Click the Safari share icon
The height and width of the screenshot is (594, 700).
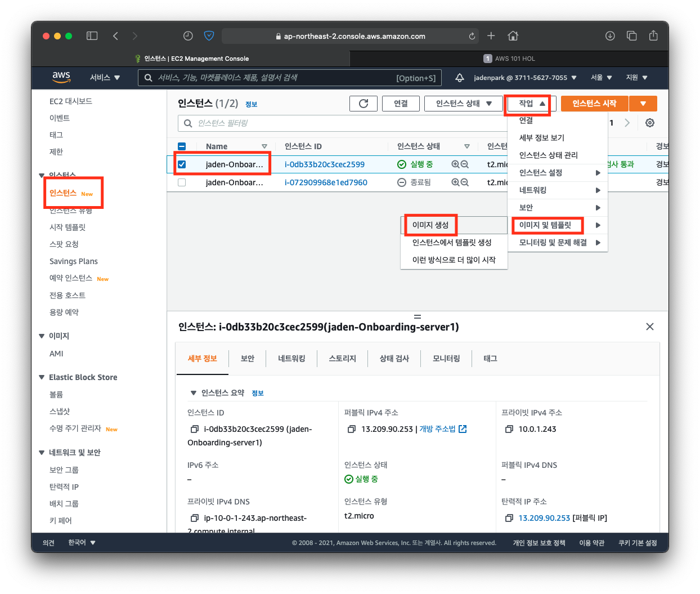pyautogui.click(x=653, y=36)
